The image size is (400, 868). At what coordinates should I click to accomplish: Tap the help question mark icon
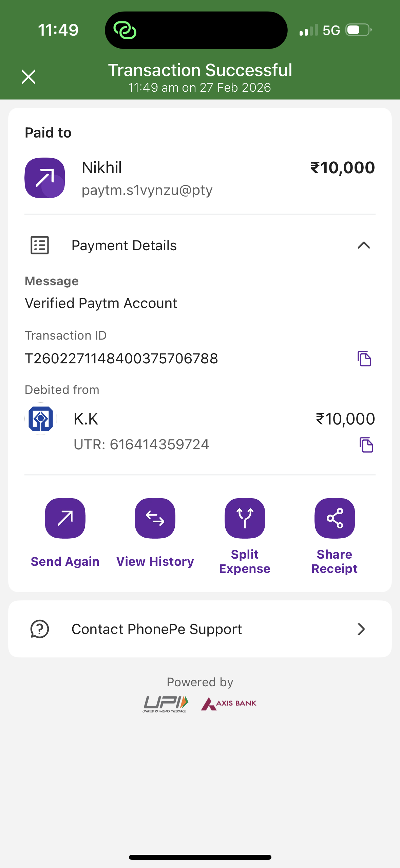pos(40,629)
